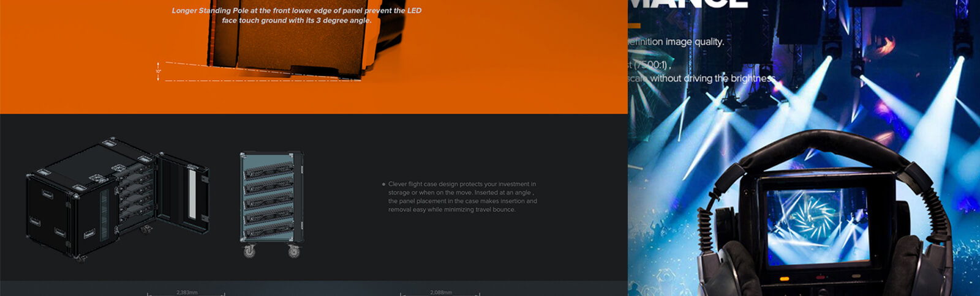
Task: Click the bullet dot before 'Clever flight case'
Action: (383, 184)
